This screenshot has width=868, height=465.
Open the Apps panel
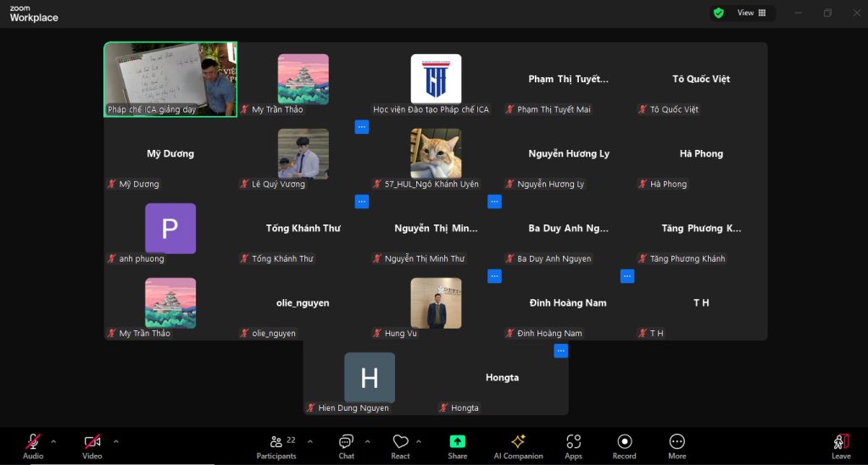pos(573,446)
